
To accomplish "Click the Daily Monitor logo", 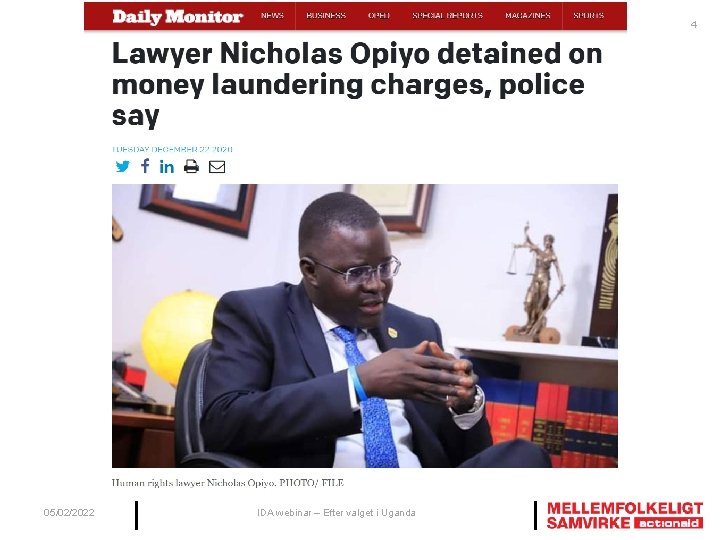I will [177, 17].
